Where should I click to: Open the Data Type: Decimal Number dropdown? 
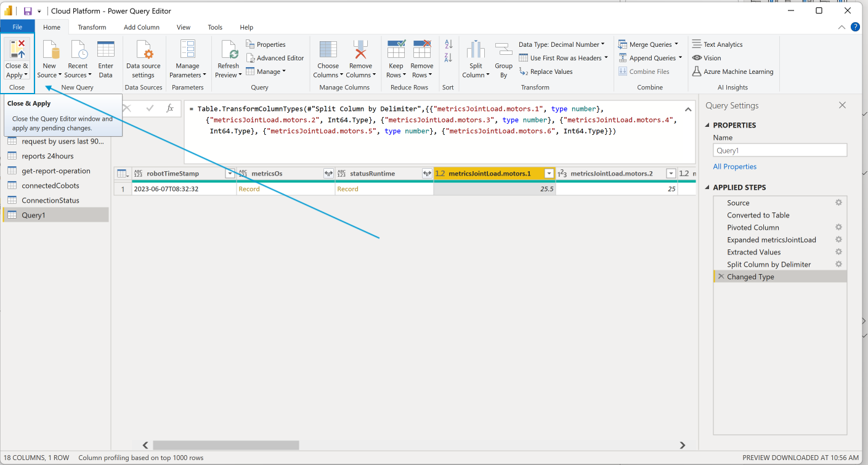(561, 44)
